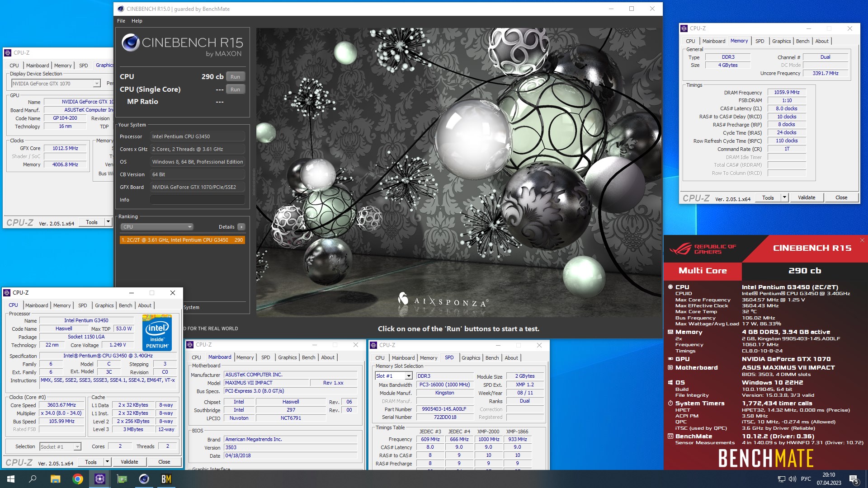Click the BenchMate multi core score 290 cb
The width and height of the screenshot is (868, 488).
(805, 271)
